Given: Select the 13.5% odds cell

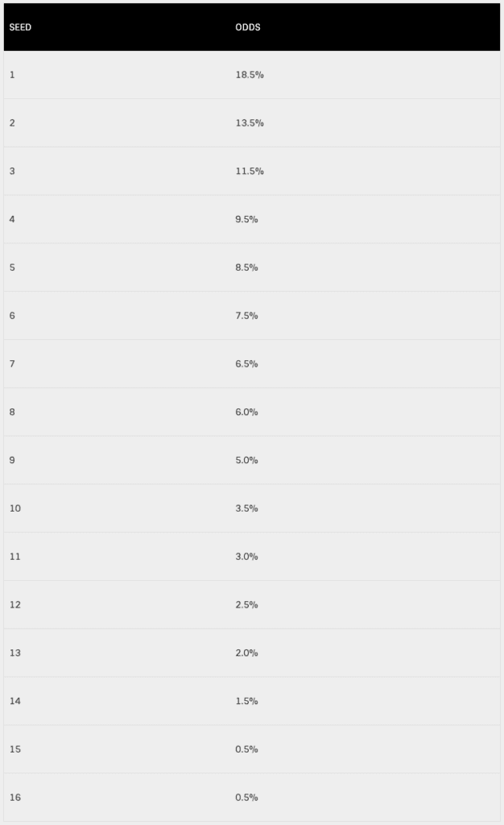Looking at the screenshot, I should click(x=250, y=123).
